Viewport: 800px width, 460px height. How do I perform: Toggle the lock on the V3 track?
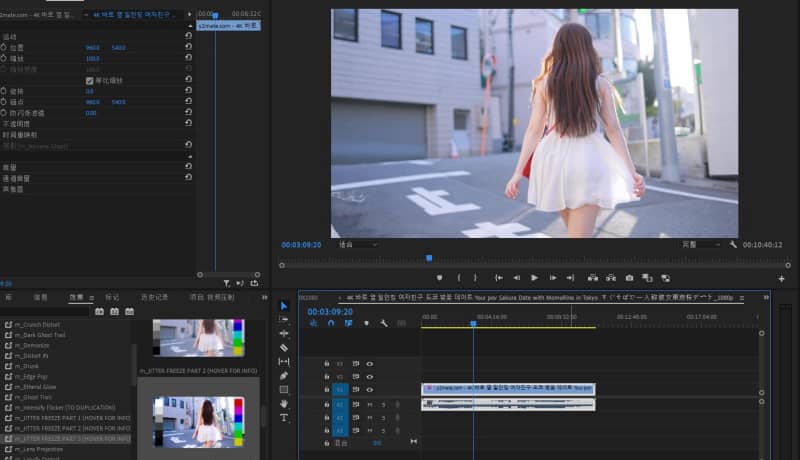pos(327,363)
